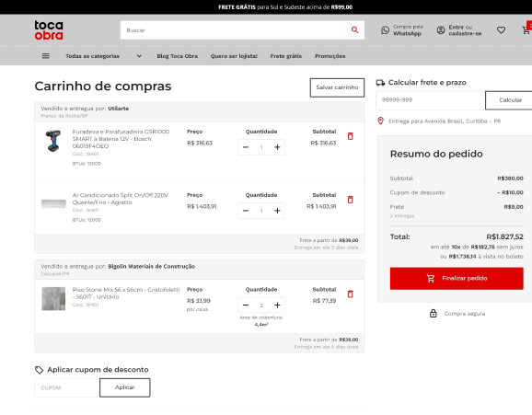The height and width of the screenshot is (415, 532).
Task: Click Aplicar coupon button
Action: coord(125,387)
